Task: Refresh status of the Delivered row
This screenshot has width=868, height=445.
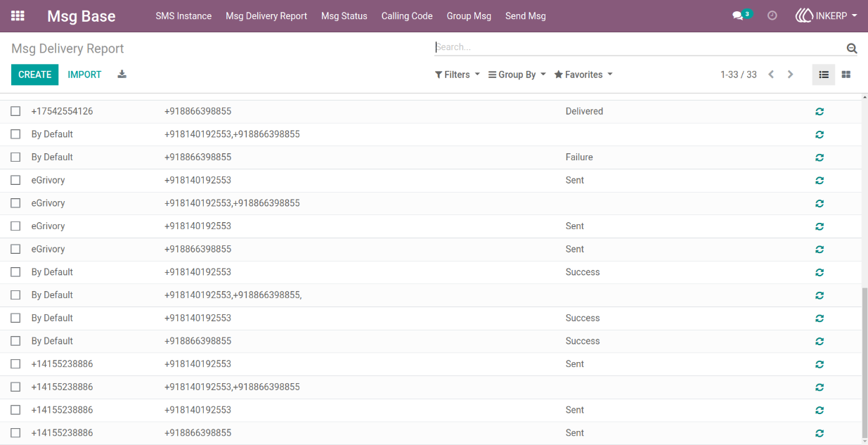Action: coord(820,112)
